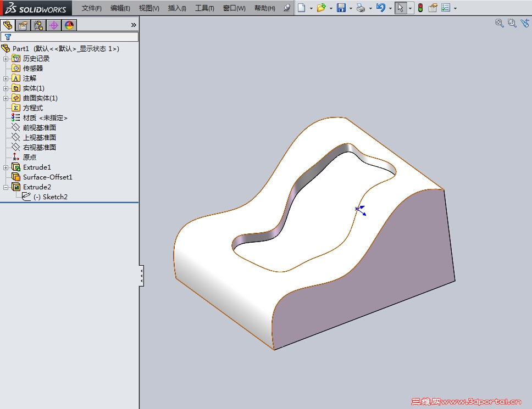532x409 pixels.
Task: Select (-) Sketch2 under Extrude2
Action: tap(50, 197)
